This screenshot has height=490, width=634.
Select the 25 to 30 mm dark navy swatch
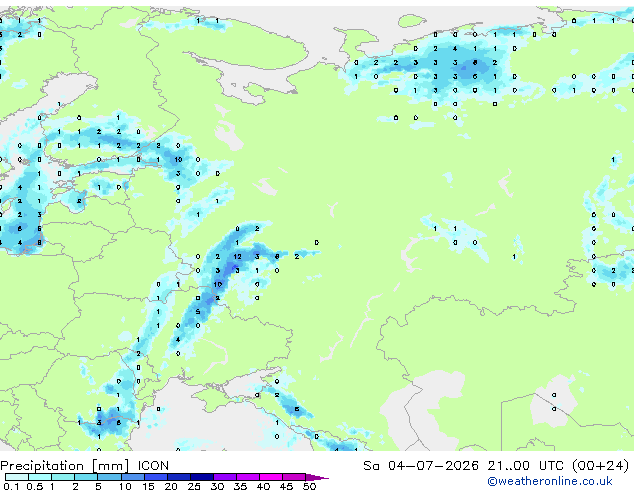pos(202,477)
